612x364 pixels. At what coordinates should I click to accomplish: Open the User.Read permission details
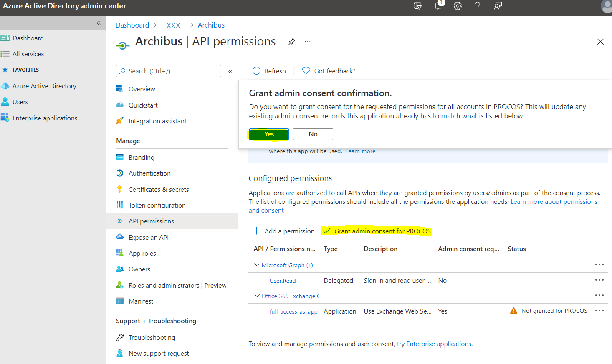coord(282,280)
